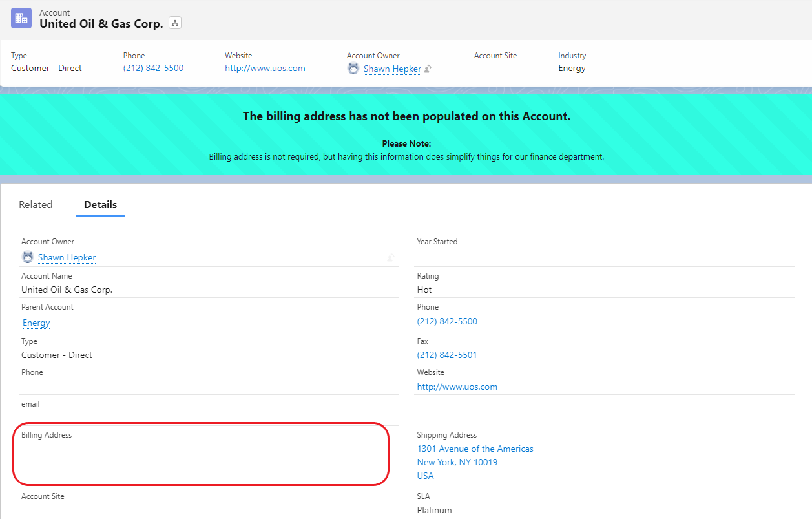The image size is (812, 519).
Task: Click the Rating field label
Action: pos(428,276)
